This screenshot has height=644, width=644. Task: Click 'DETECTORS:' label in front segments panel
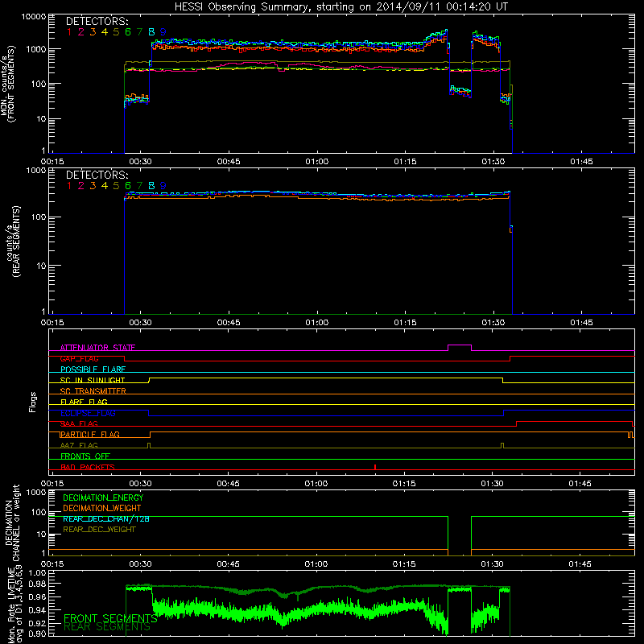pyautogui.click(x=97, y=21)
